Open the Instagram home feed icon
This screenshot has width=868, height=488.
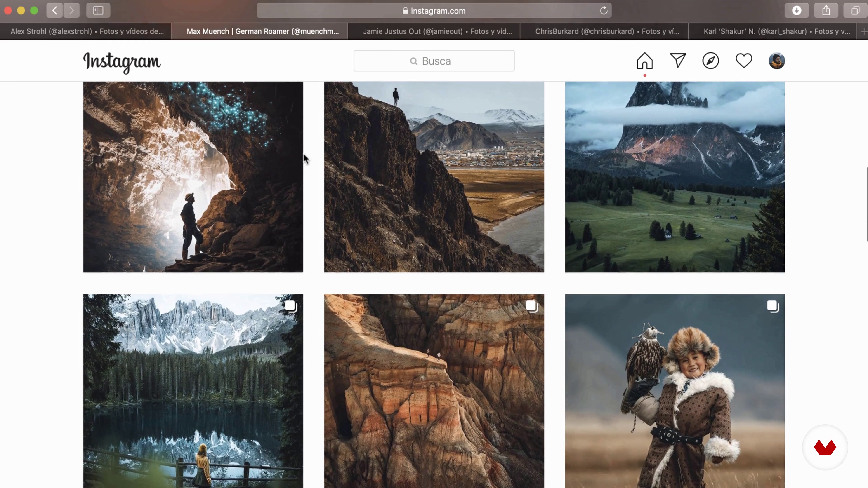click(645, 61)
